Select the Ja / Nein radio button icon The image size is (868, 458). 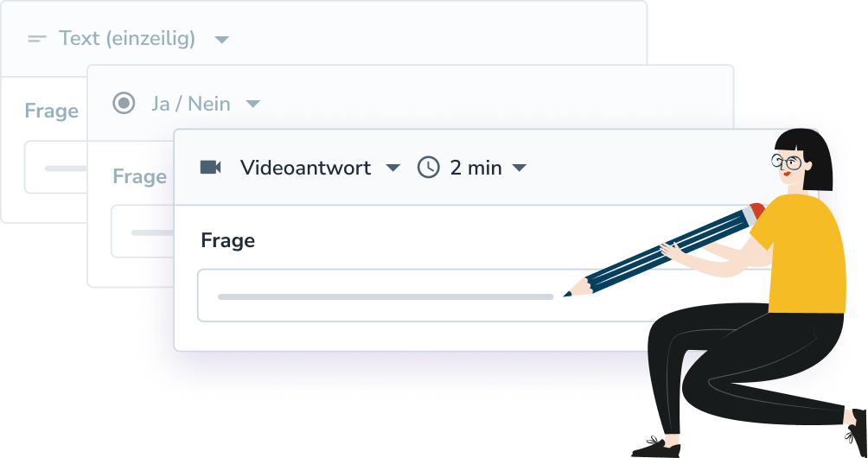tap(124, 103)
